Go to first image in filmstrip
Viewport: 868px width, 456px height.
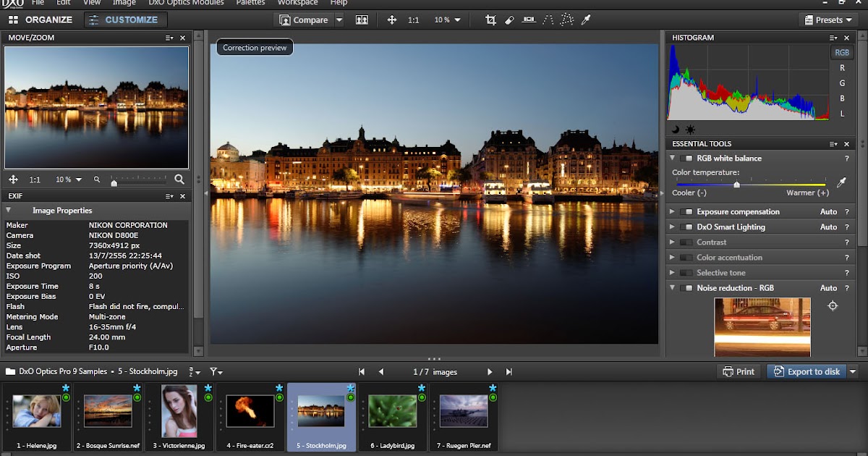pyautogui.click(x=362, y=372)
